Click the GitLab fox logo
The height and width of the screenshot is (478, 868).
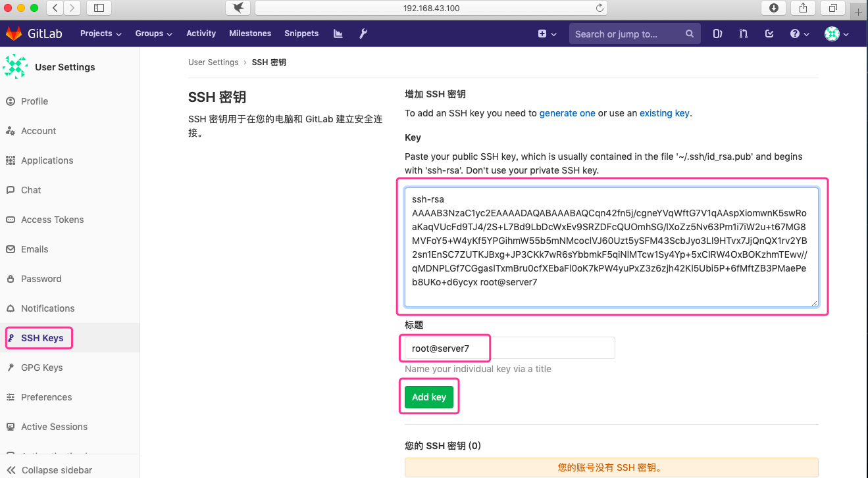(x=14, y=34)
